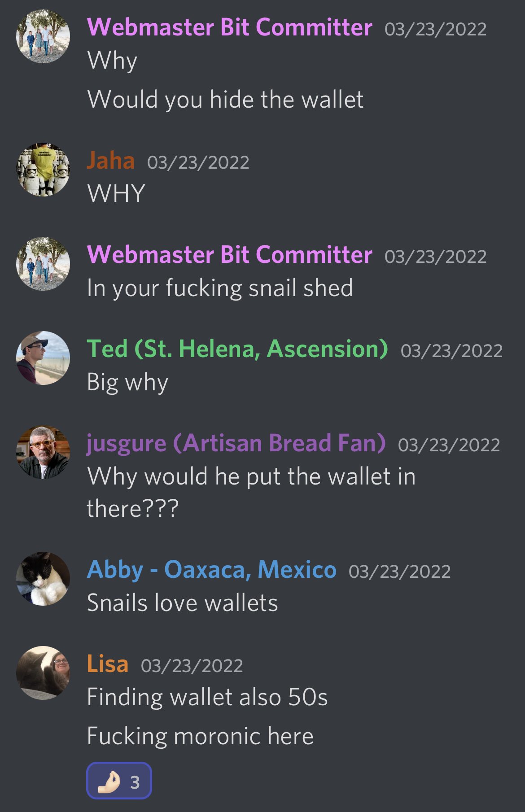Select the "Snails love wallets" message
525x812 pixels.
click(x=182, y=602)
